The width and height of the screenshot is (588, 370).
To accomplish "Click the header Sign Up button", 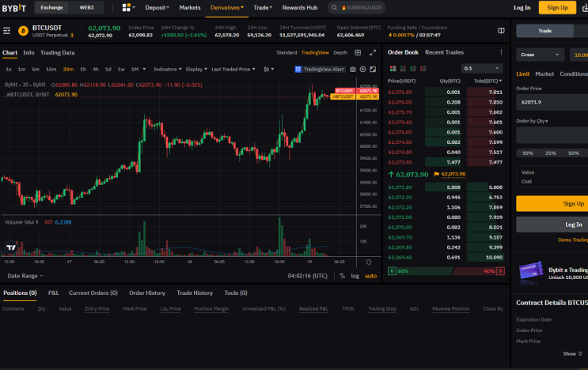I will point(557,7).
